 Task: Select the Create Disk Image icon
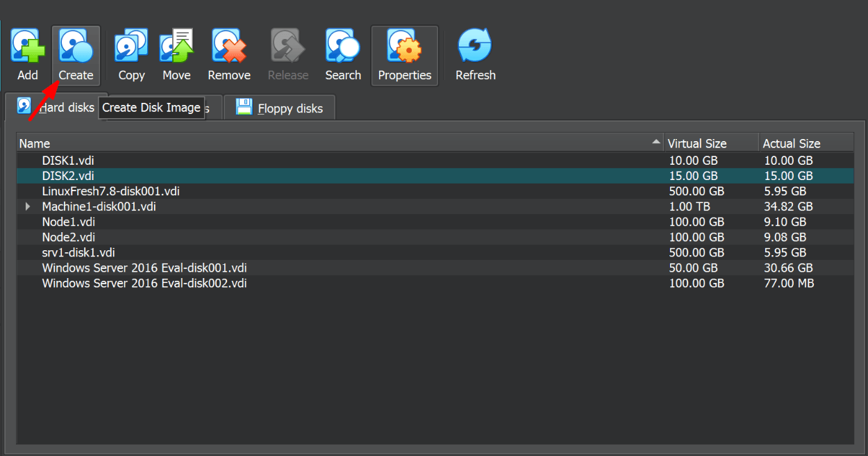(75, 46)
